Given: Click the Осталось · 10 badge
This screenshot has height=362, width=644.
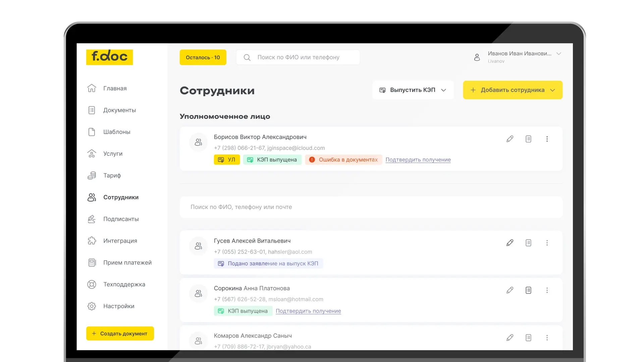Looking at the screenshot, I should pos(203,57).
